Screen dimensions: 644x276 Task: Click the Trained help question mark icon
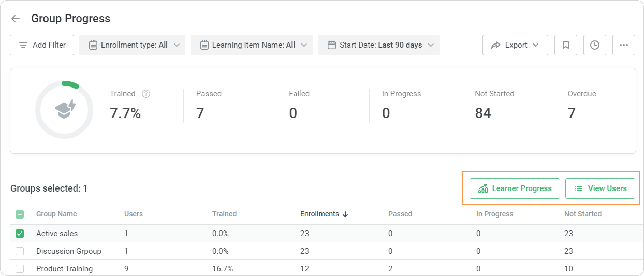[x=146, y=94]
